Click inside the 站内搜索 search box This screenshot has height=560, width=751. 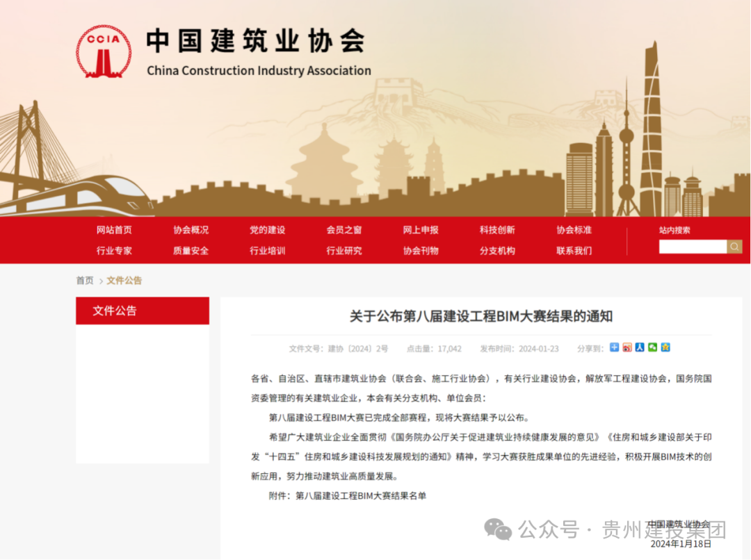click(x=693, y=247)
